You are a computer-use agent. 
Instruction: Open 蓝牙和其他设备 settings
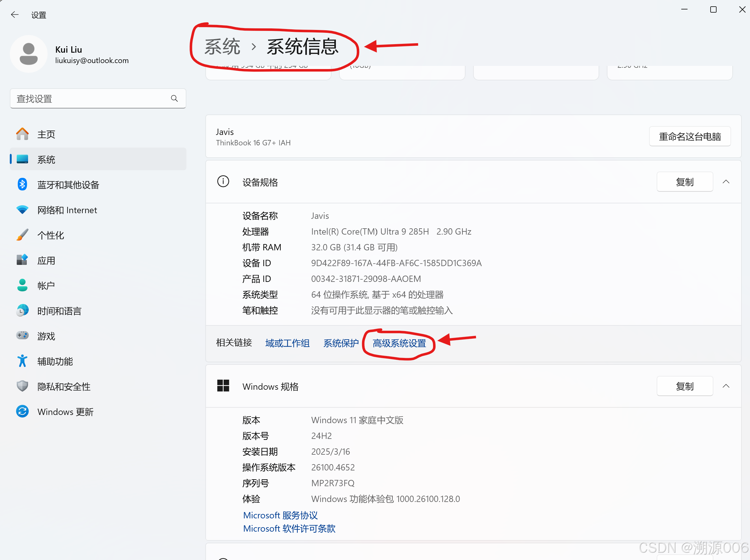[98, 184]
